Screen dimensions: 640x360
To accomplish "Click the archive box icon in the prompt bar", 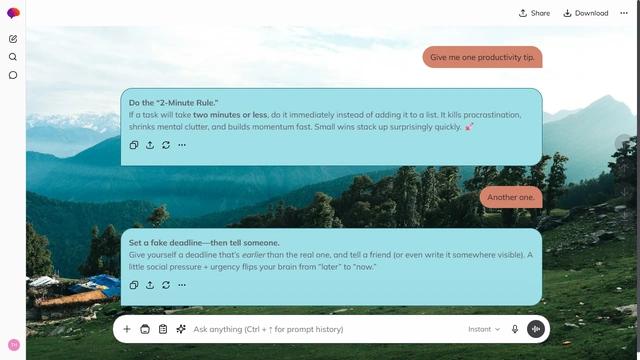I will click(x=145, y=329).
